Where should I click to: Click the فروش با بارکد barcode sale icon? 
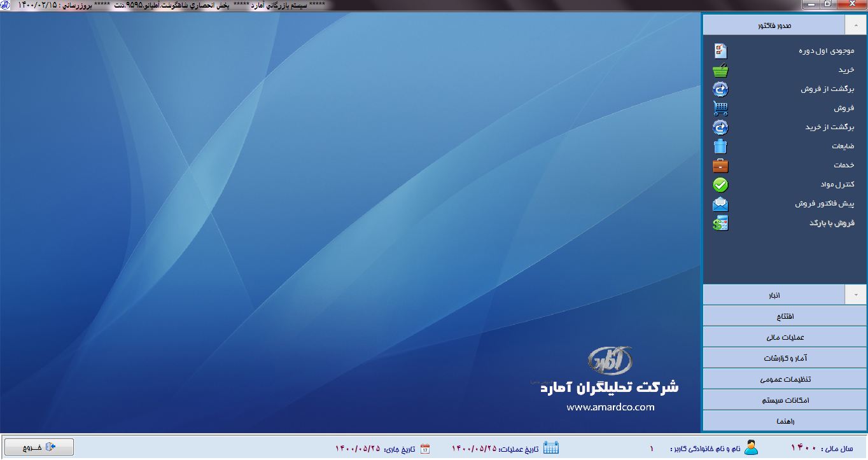click(x=720, y=223)
